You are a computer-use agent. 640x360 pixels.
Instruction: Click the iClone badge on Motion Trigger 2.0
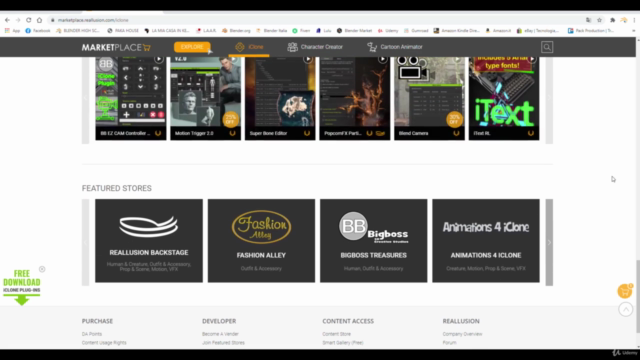click(232, 133)
